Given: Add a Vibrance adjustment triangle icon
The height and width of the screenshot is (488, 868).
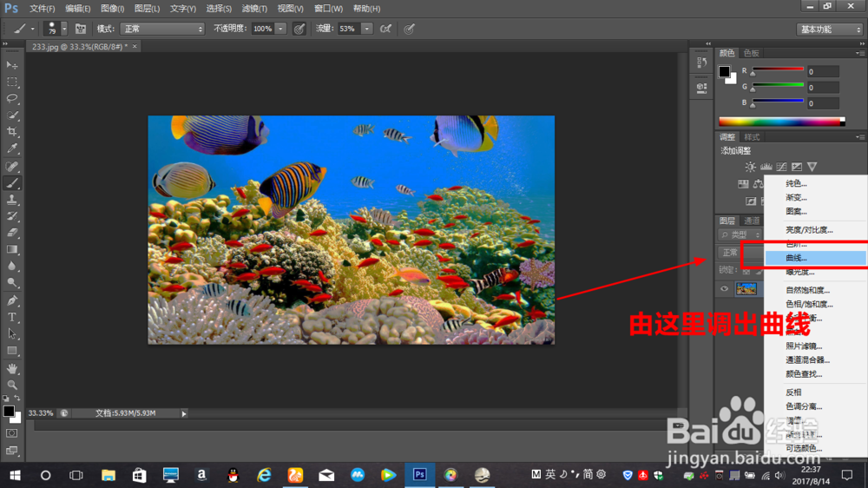Looking at the screenshot, I should (812, 167).
